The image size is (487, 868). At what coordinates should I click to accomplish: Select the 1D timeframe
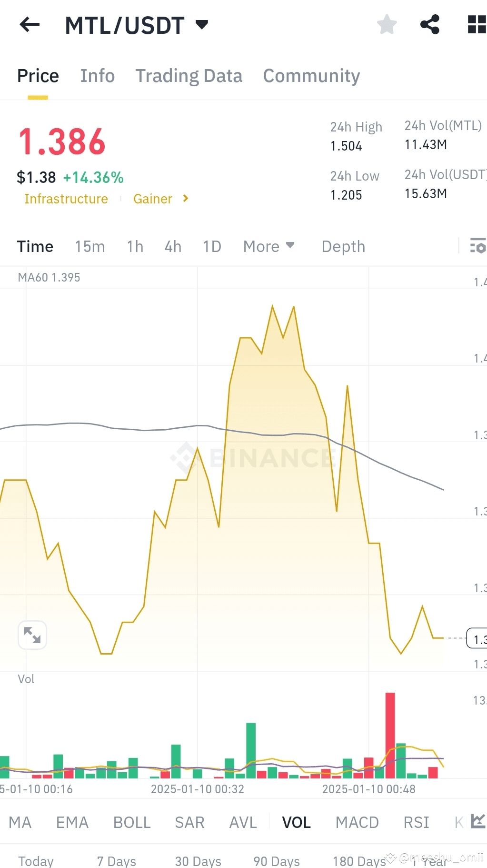[x=212, y=246]
